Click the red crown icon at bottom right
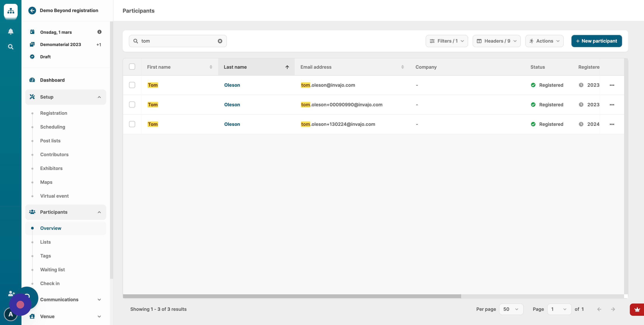This screenshot has height=325, width=644. pyautogui.click(x=637, y=309)
